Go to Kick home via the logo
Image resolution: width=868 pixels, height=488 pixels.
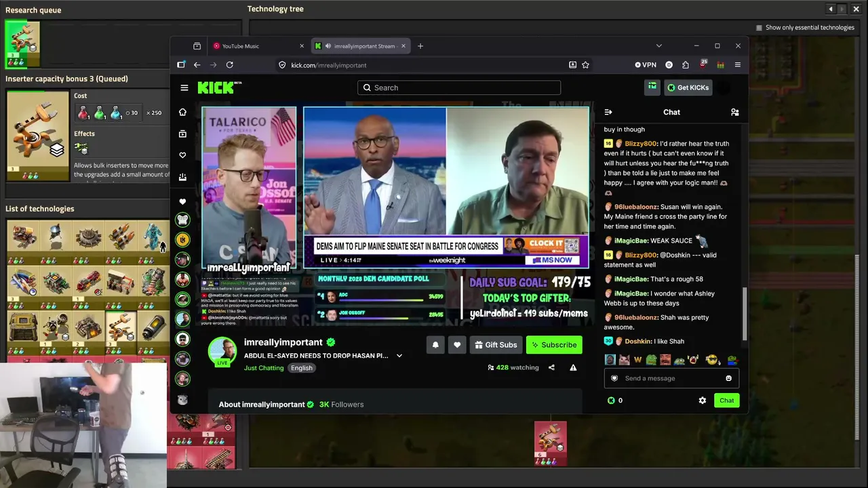(219, 87)
